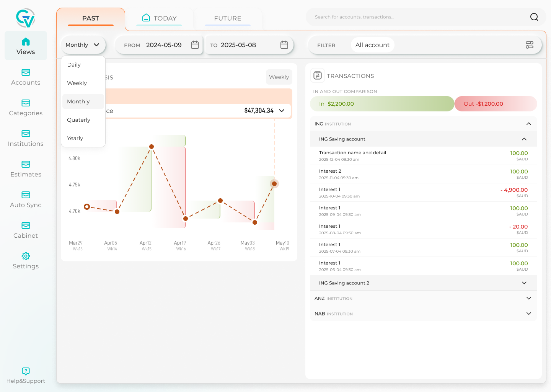
Task: Collapse the ING Saving account section
Action: tap(524, 139)
